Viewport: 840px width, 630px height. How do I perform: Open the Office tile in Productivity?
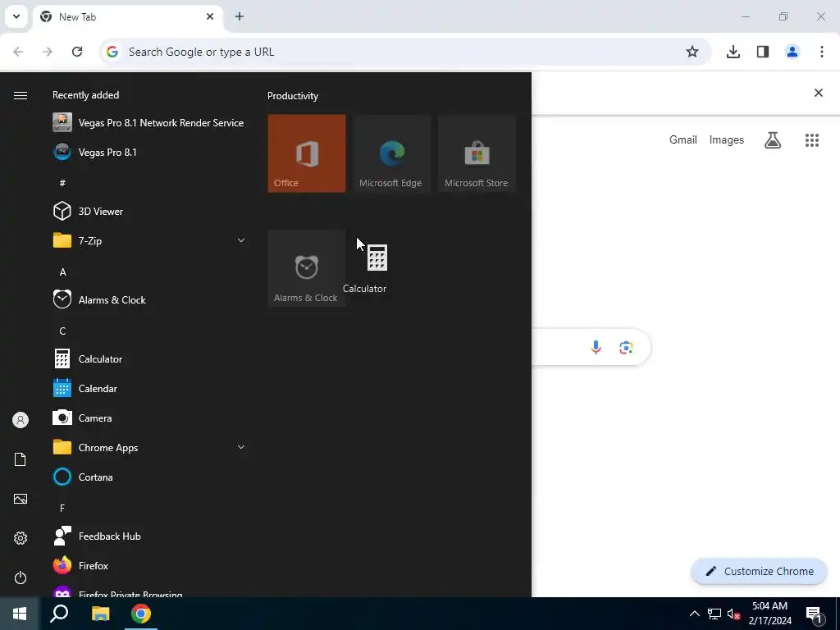click(x=307, y=153)
